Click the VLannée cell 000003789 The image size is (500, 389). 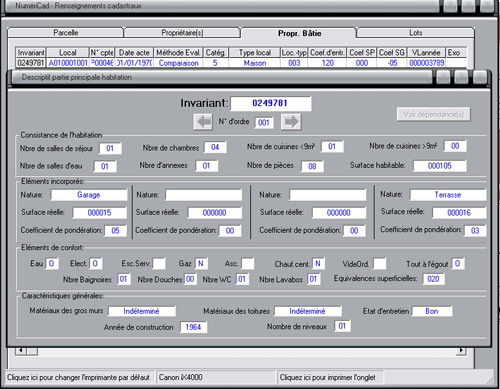427,63
